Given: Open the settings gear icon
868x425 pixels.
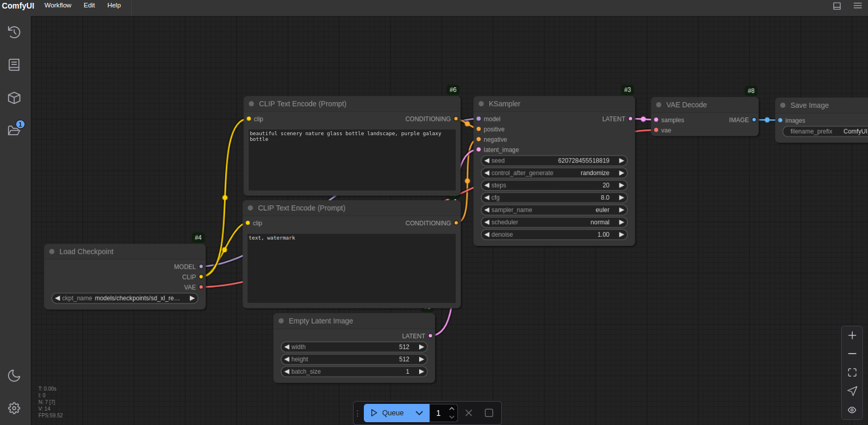Looking at the screenshot, I should [14, 408].
